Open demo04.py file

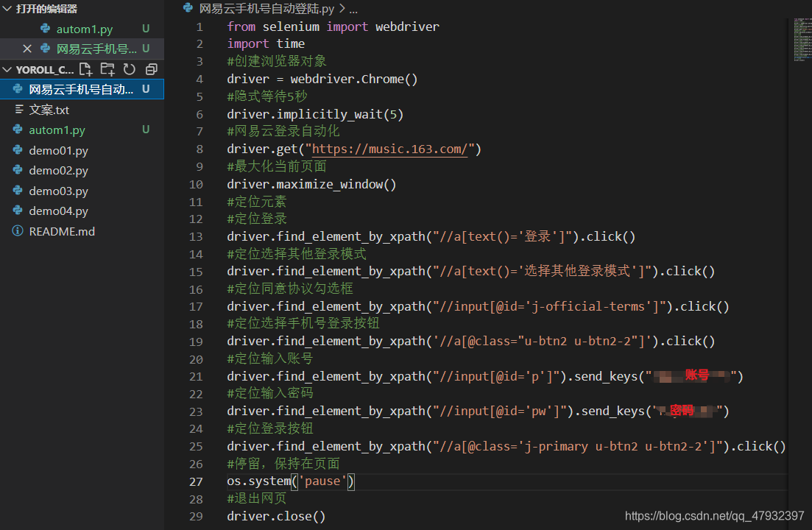point(58,211)
